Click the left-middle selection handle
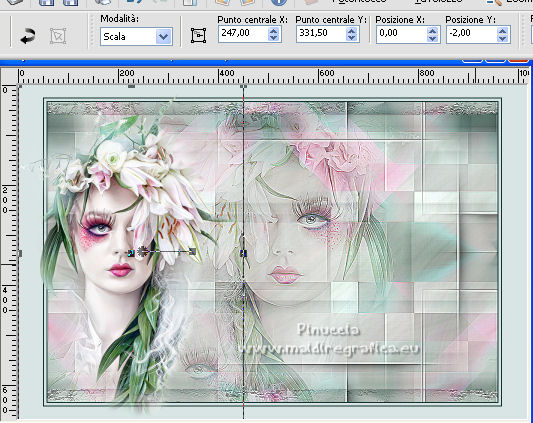The width and height of the screenshot is (533, 423). (x=20, y=253)
